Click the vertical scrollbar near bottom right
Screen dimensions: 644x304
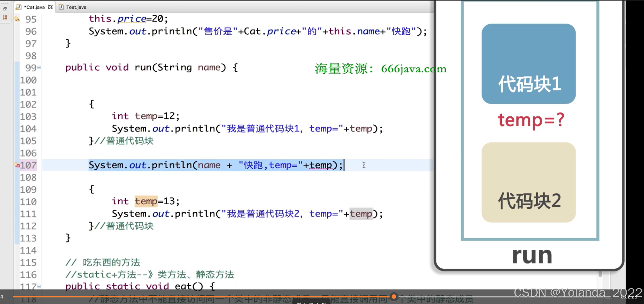click(600, 274)
